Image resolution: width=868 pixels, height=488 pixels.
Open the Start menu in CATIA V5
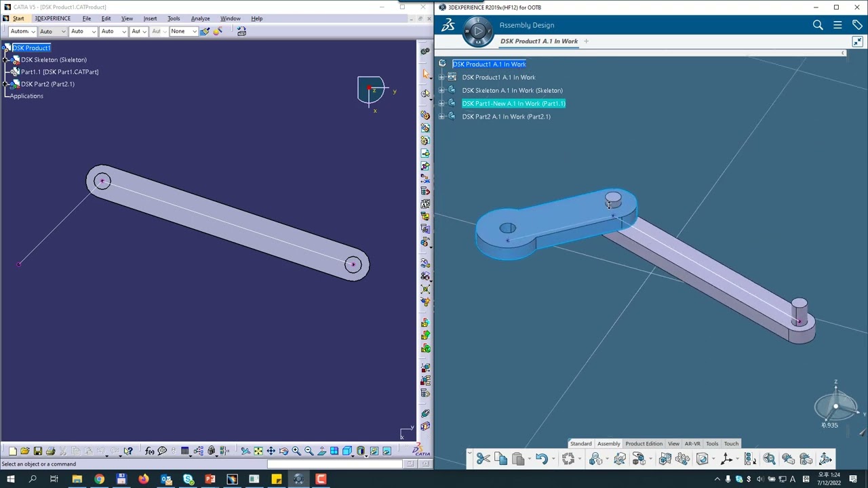coord(18,18)
